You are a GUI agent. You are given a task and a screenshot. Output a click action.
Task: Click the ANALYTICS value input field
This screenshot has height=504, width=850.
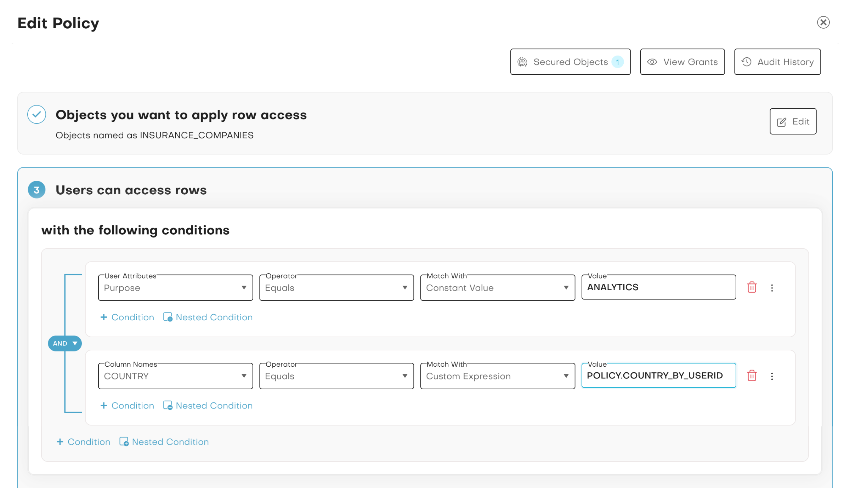pos(658,287)
